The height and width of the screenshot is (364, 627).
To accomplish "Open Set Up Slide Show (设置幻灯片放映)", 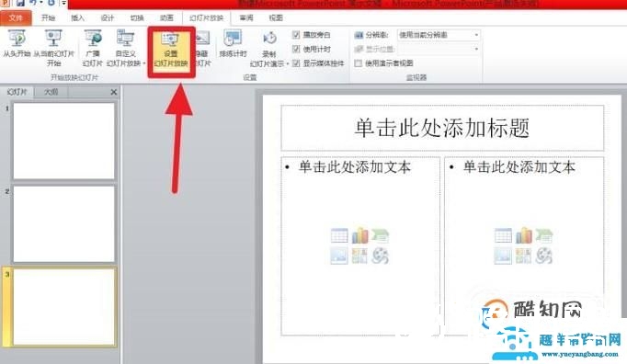I will click(x=171, y=51).
